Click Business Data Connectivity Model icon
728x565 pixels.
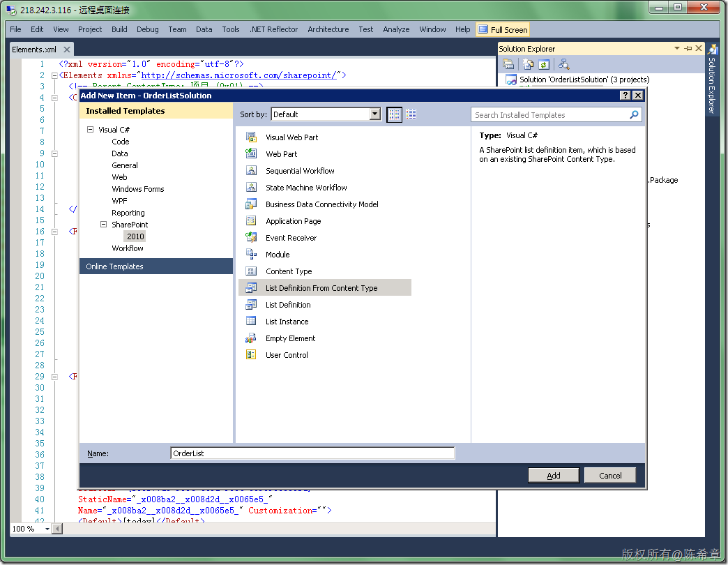pyautogui.click(x=251, y=204)
